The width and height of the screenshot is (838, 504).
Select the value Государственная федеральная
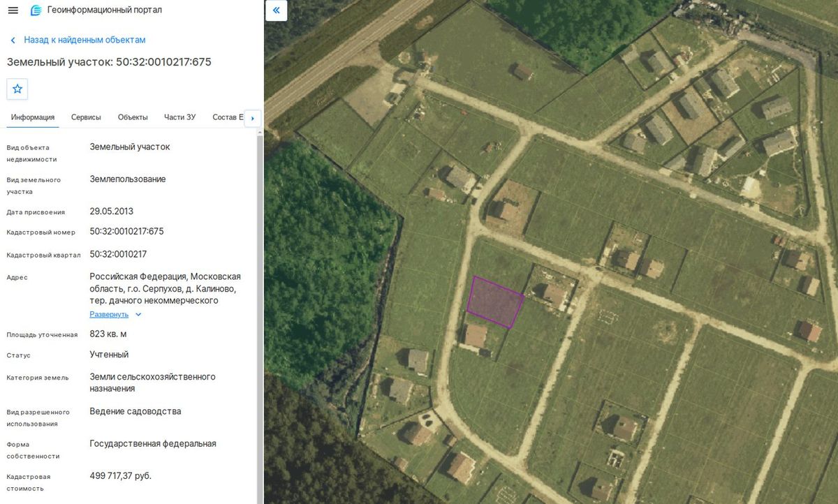153,443
